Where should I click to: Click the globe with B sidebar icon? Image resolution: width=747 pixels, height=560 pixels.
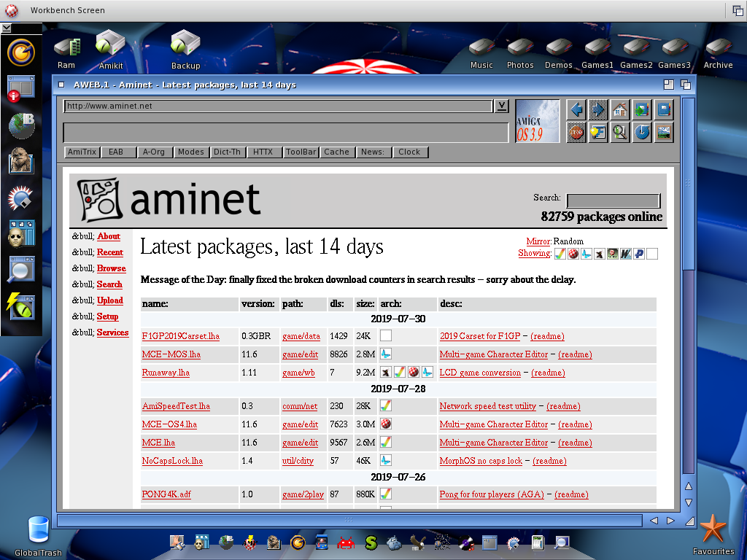point(21,125)
